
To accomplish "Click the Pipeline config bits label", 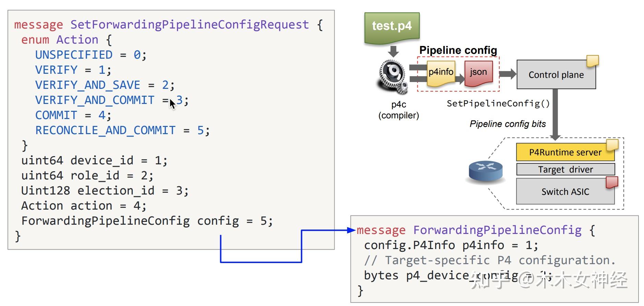I will click(x=508, y=124).
